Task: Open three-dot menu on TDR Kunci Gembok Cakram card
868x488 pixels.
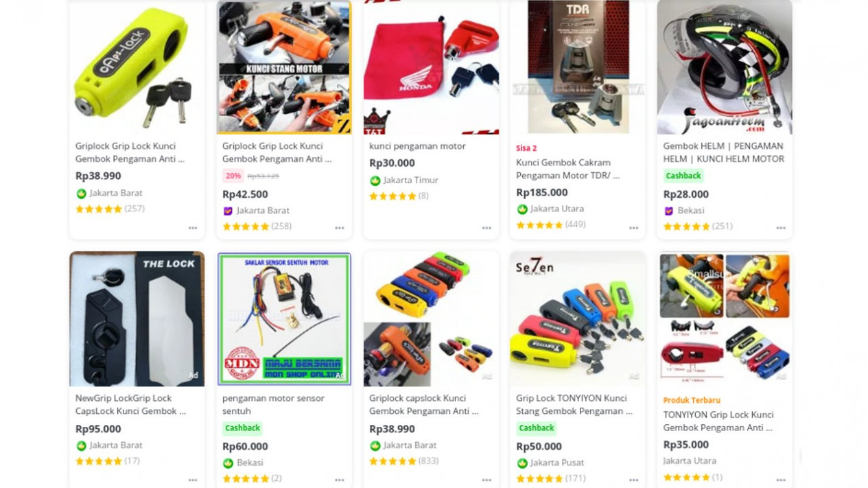Action: 633,228
